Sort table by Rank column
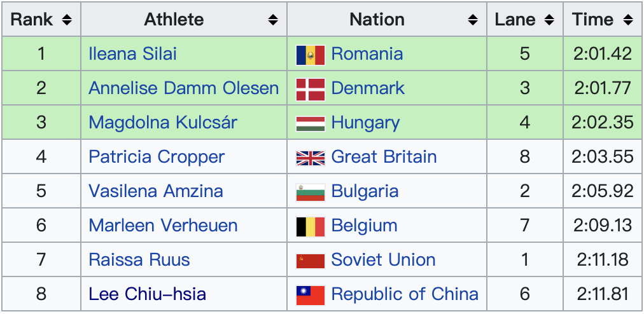This screenshot has width=644, height=314. 67,20
